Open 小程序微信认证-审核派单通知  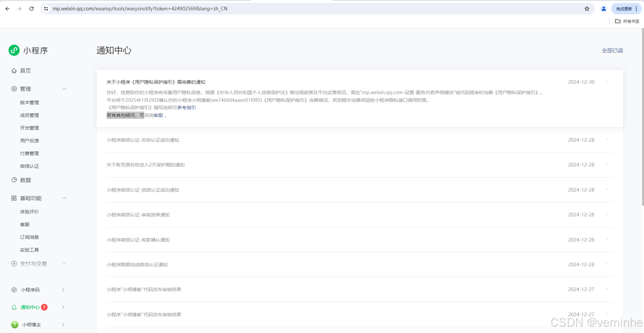138,215
